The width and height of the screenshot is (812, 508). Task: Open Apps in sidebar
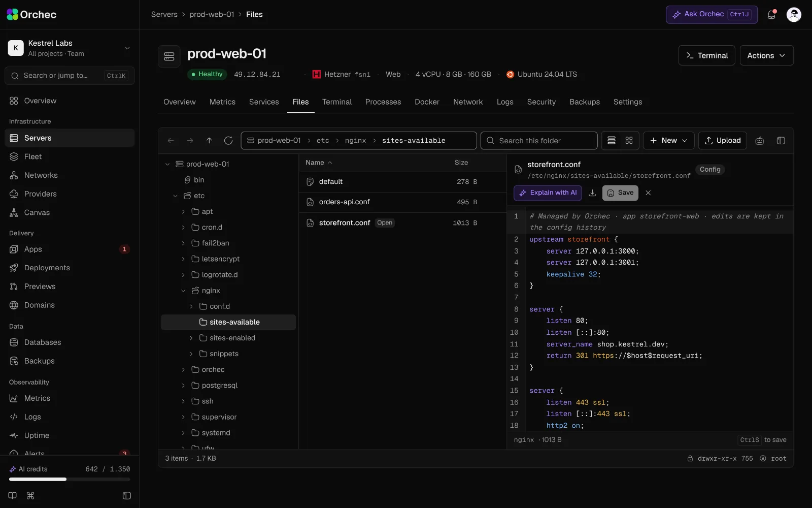(70, 249)
